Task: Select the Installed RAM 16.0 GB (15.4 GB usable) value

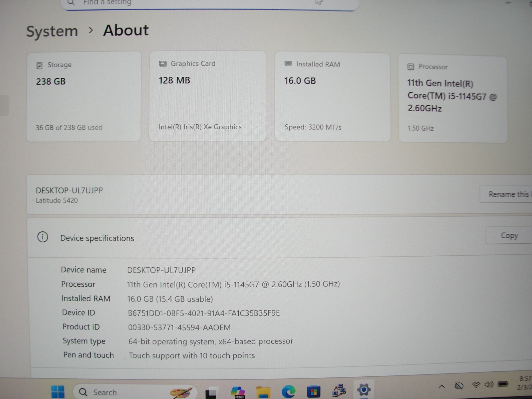Action: (170, 299)
